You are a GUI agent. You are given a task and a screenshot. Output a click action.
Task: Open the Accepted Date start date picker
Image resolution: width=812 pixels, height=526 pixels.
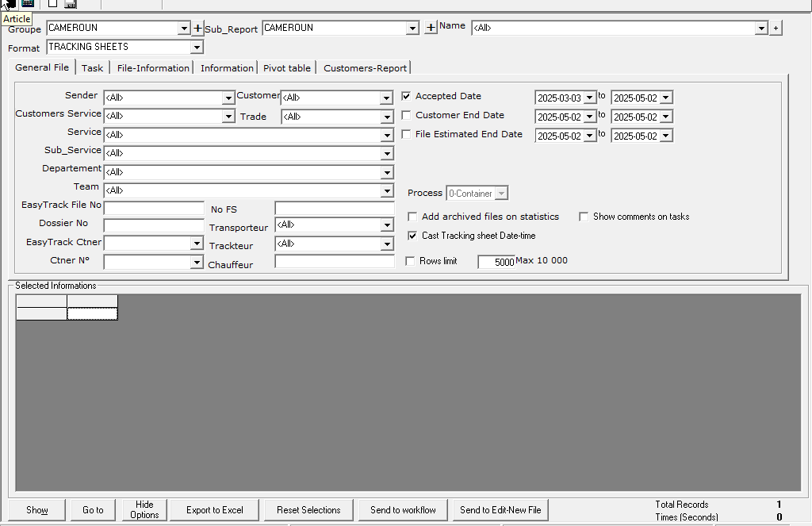tap(589, 98)
